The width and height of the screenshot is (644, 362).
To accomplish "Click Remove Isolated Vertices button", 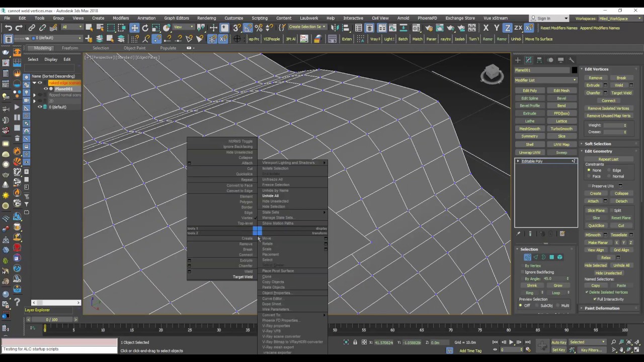I will click(x=608, y=108).
